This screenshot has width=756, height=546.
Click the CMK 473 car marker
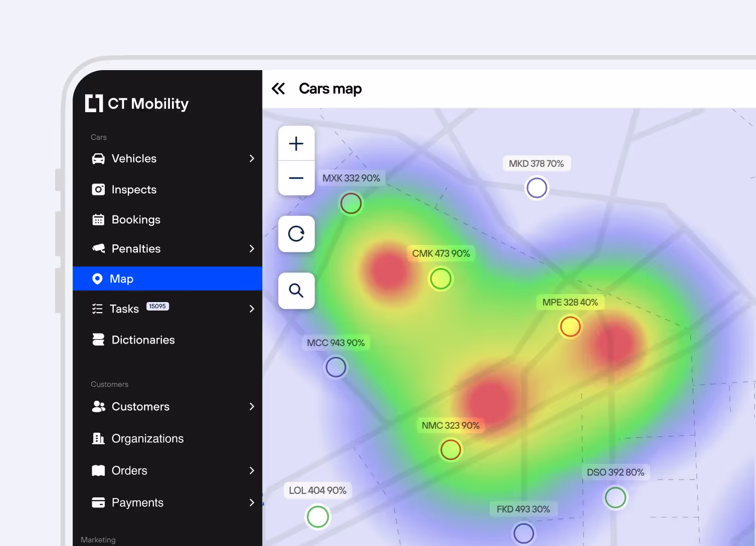[441, 279]
